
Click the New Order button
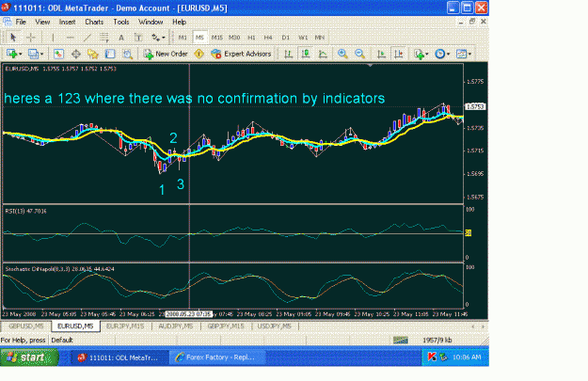166,54
